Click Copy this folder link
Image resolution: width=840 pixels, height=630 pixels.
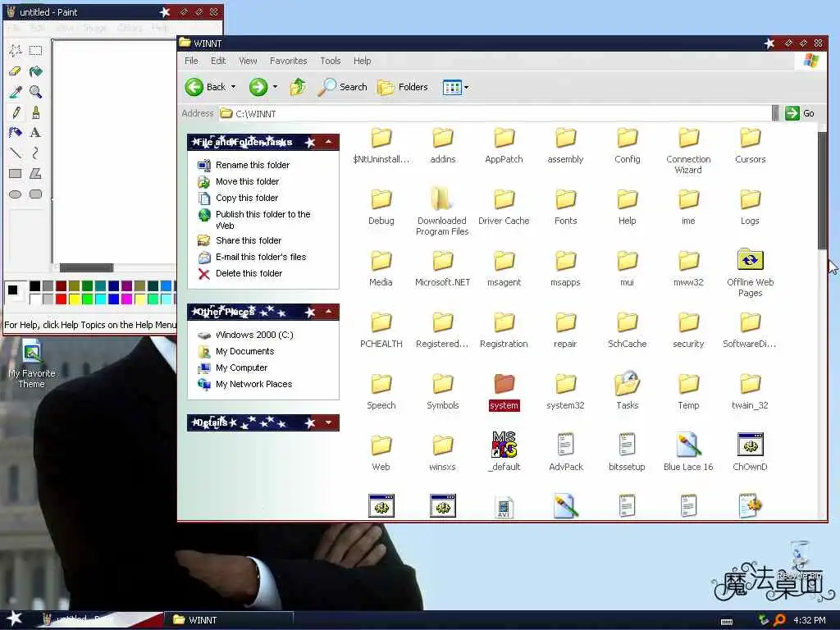tap(247, 198)
